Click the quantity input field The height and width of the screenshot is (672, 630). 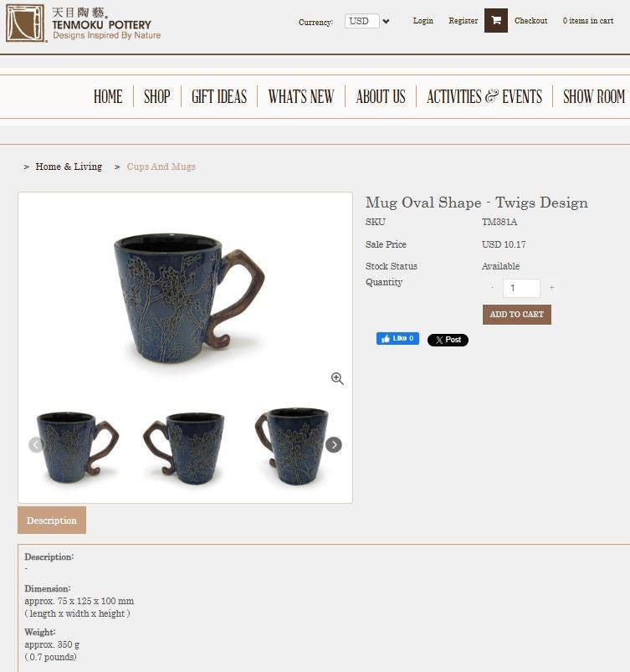click(x=521, y=288)
